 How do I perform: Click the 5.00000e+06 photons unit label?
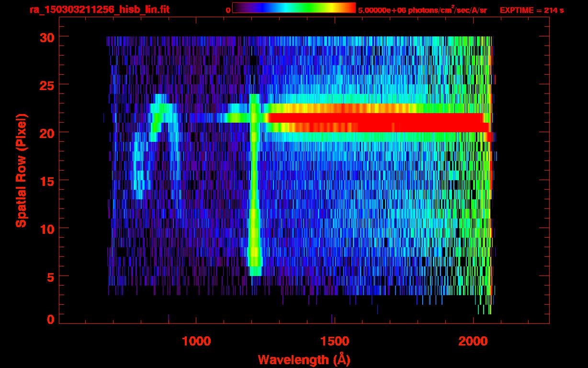tap(422, 10)
